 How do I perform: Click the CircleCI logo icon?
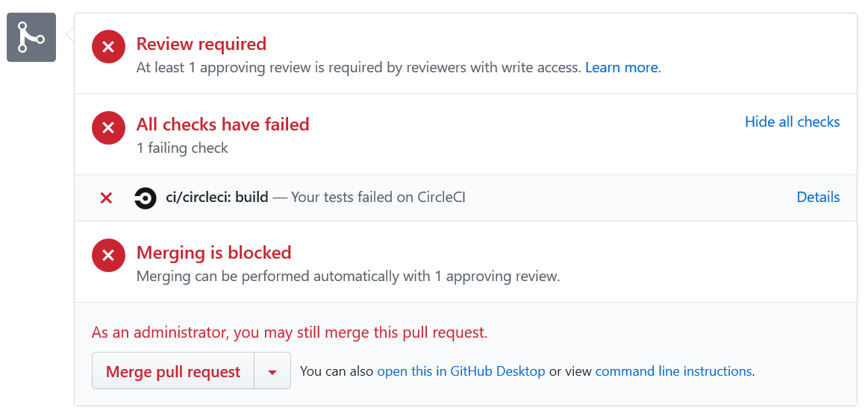pos(146,198)
